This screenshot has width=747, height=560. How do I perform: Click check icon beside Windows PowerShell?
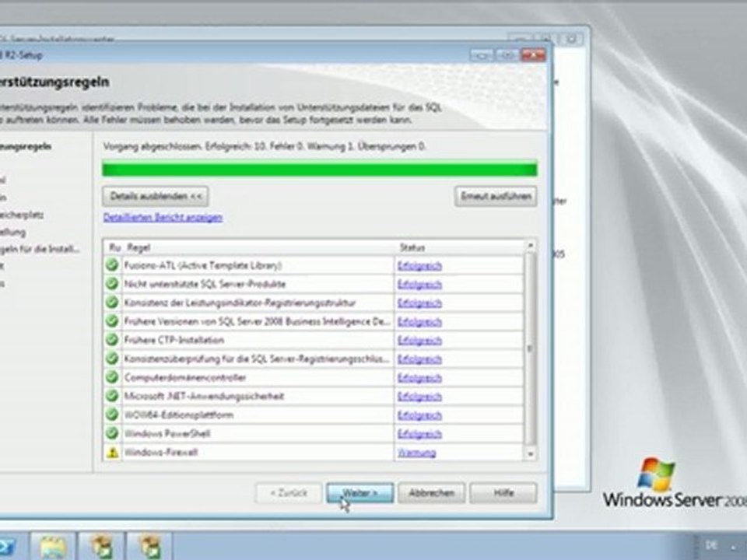[112, 433]
